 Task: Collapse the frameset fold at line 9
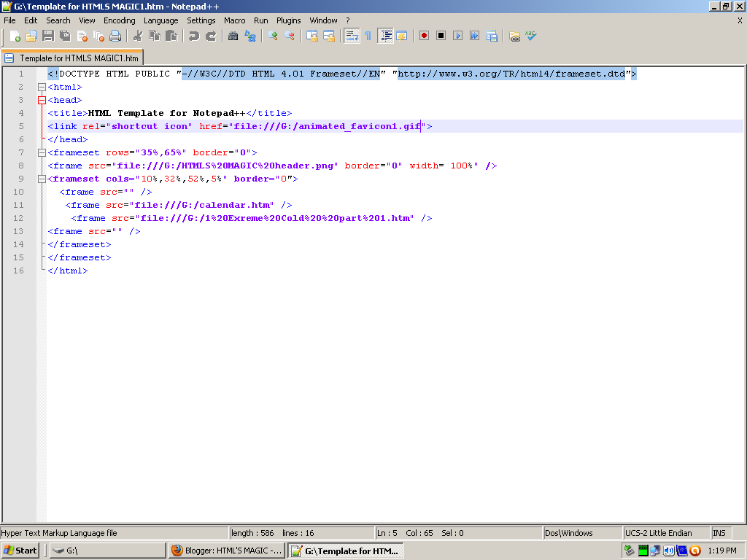42,179
